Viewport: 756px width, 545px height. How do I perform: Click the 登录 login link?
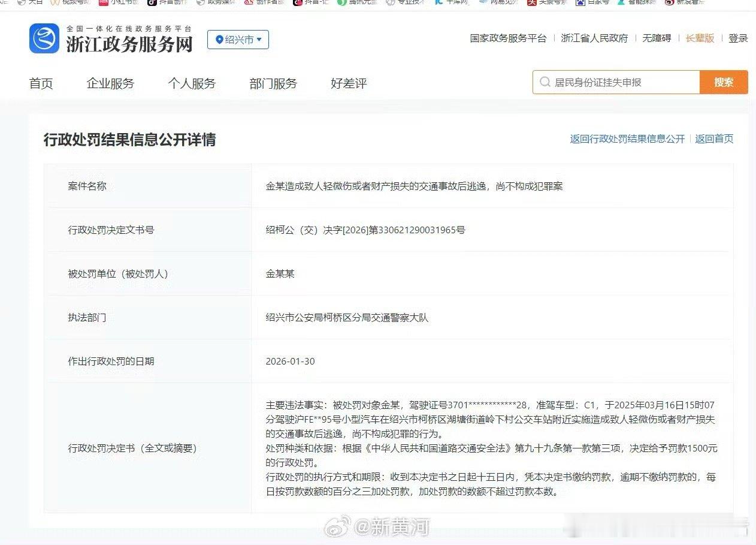738,38
